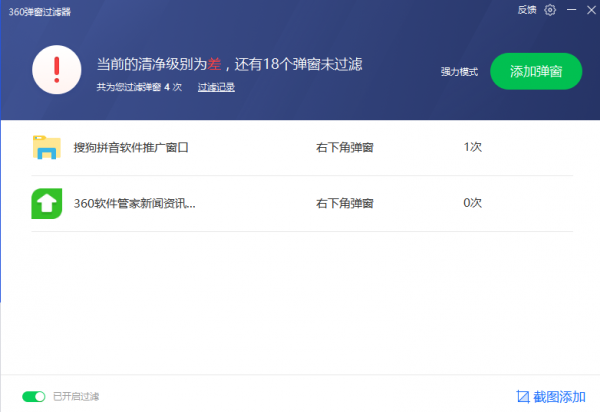The height and width of the screenshot is (412, 600).
Task: Click the 共为您过滤弹窗 4 次 summary text
Action: [139, 87]
